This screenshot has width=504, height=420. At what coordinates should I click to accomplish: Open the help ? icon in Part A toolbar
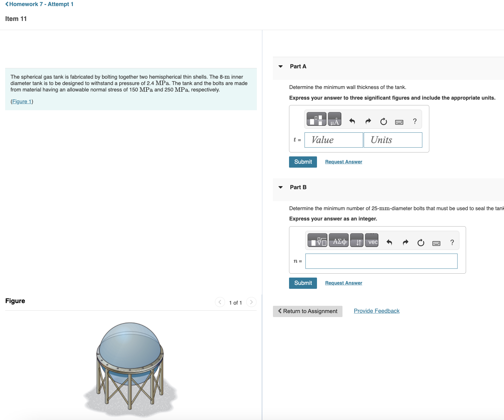(414, 121)
